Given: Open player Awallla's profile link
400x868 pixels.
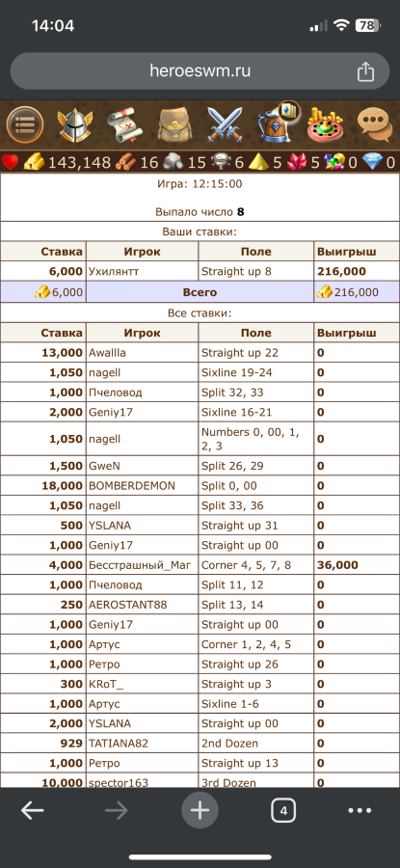Looking at the screenshot, I should pos(107,353).
